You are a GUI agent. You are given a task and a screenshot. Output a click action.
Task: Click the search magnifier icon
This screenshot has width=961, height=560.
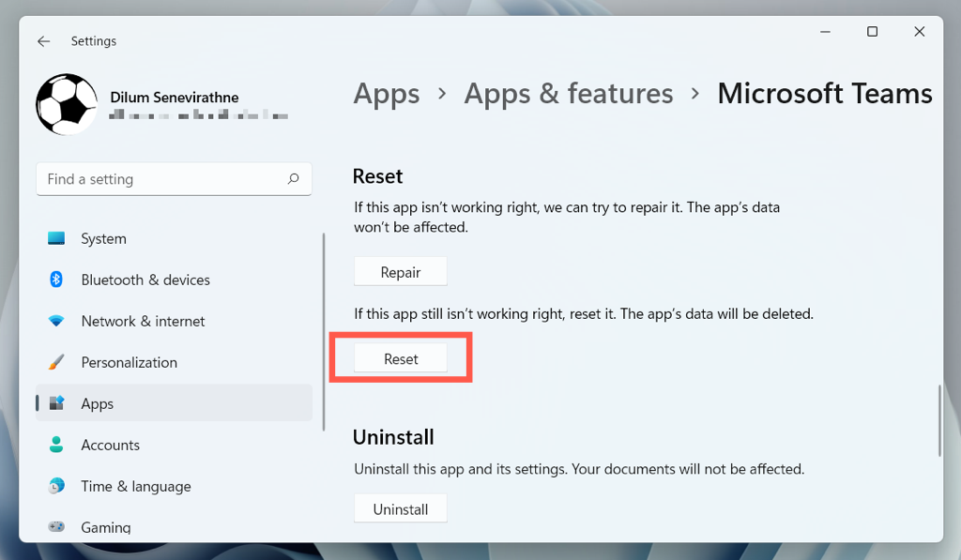294,178
